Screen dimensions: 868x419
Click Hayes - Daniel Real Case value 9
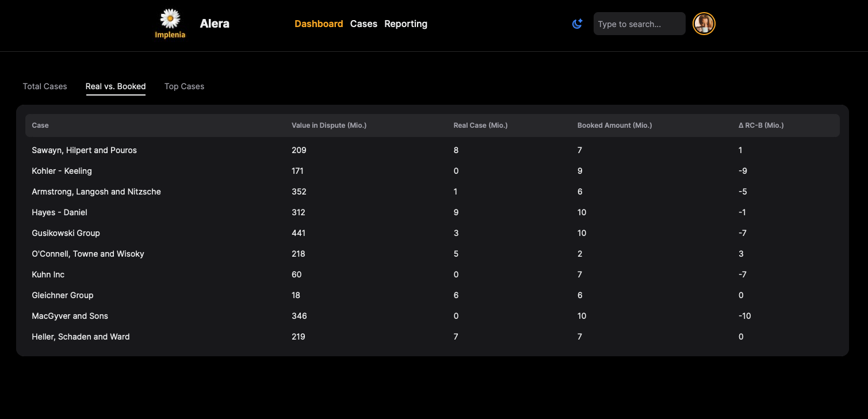point(456,212)
